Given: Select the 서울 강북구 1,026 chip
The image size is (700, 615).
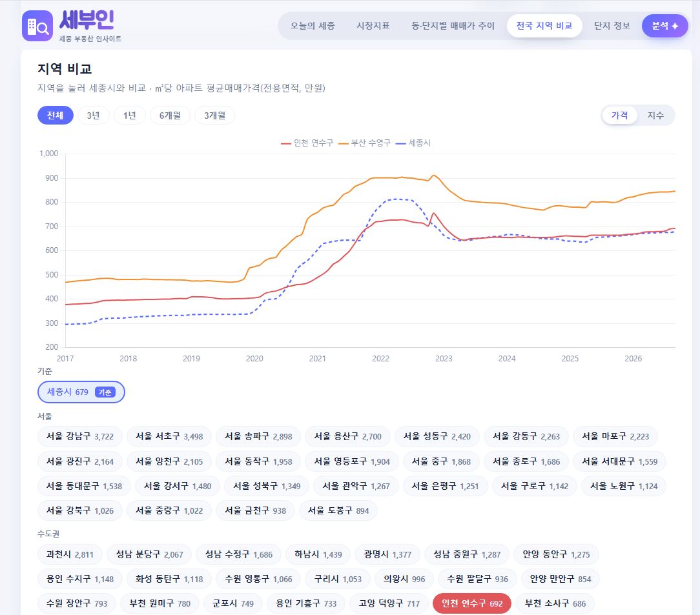Looking at the screenshot, I should click(x=80, y=510).
